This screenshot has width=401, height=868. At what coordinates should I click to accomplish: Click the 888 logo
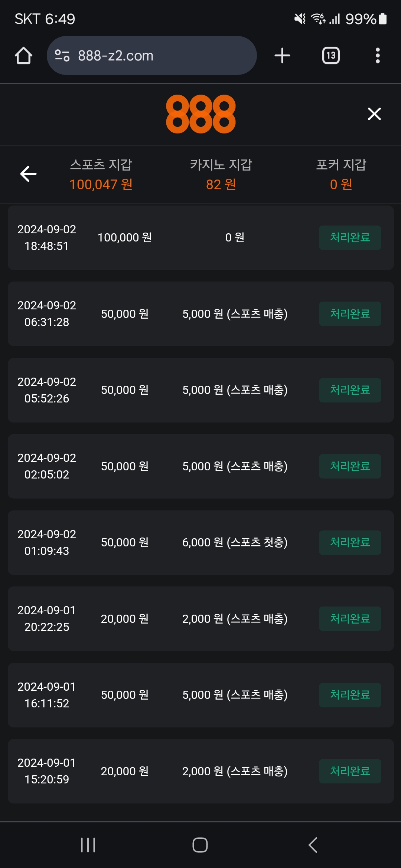200,114
